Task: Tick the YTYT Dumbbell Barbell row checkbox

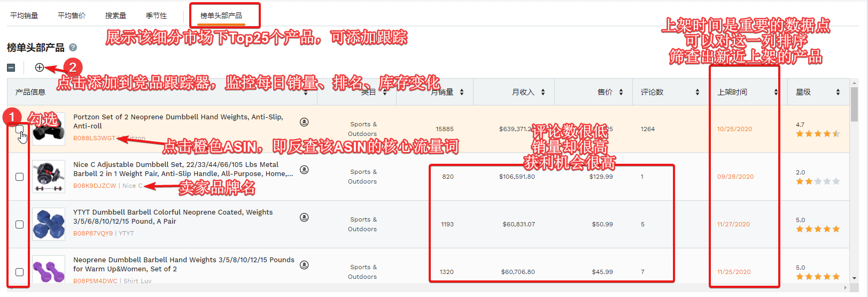Action: (x=20, y=224)
